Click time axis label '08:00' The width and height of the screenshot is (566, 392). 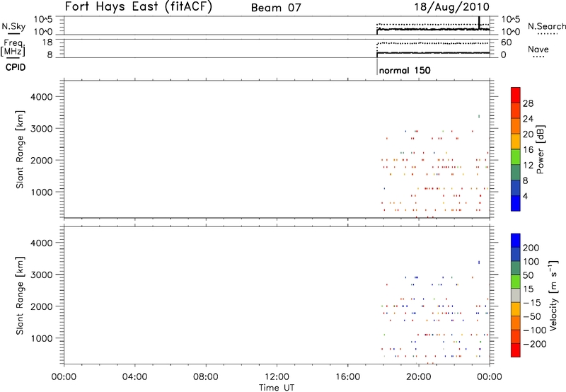pyautogui.click(x=206, y=377)
